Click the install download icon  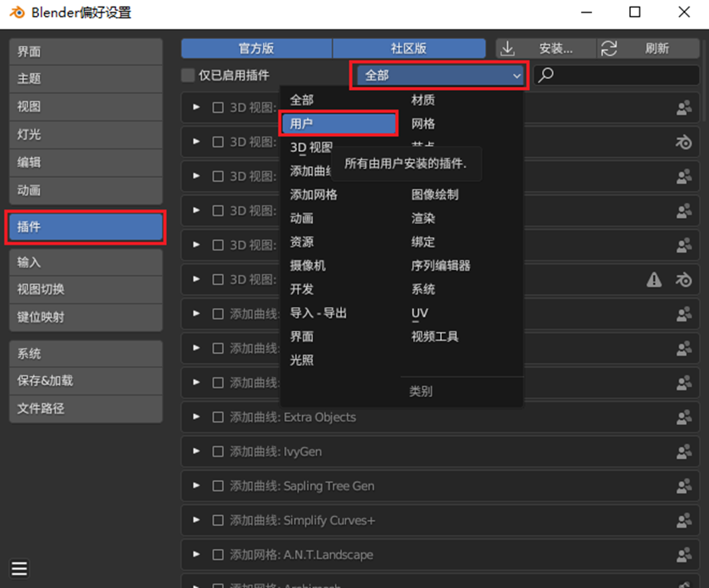coord(508,48)
